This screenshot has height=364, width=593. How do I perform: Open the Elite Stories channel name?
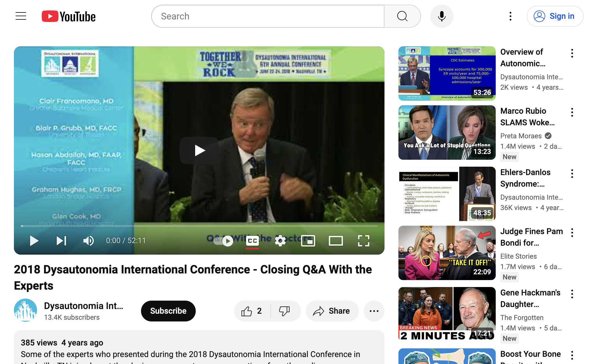tap(519, 256)
